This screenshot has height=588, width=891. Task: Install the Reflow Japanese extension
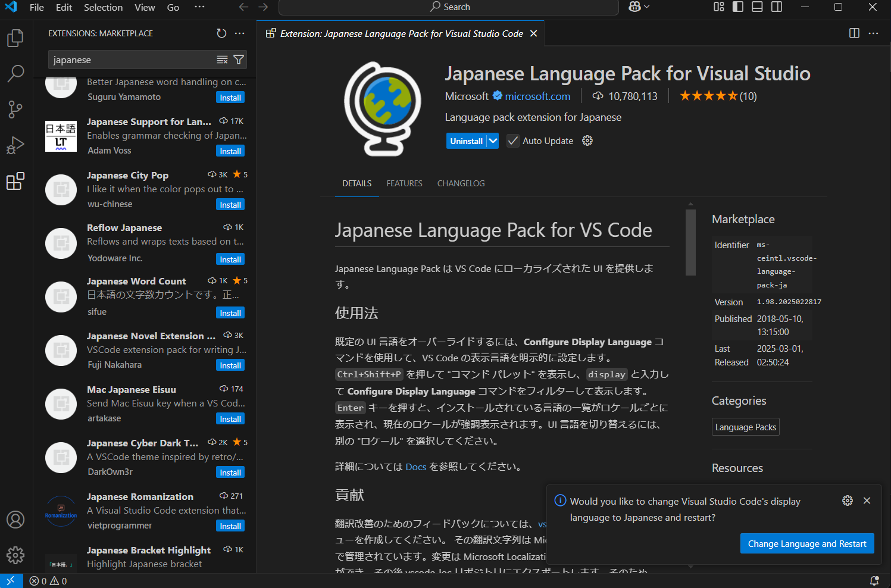click(230, 259)
